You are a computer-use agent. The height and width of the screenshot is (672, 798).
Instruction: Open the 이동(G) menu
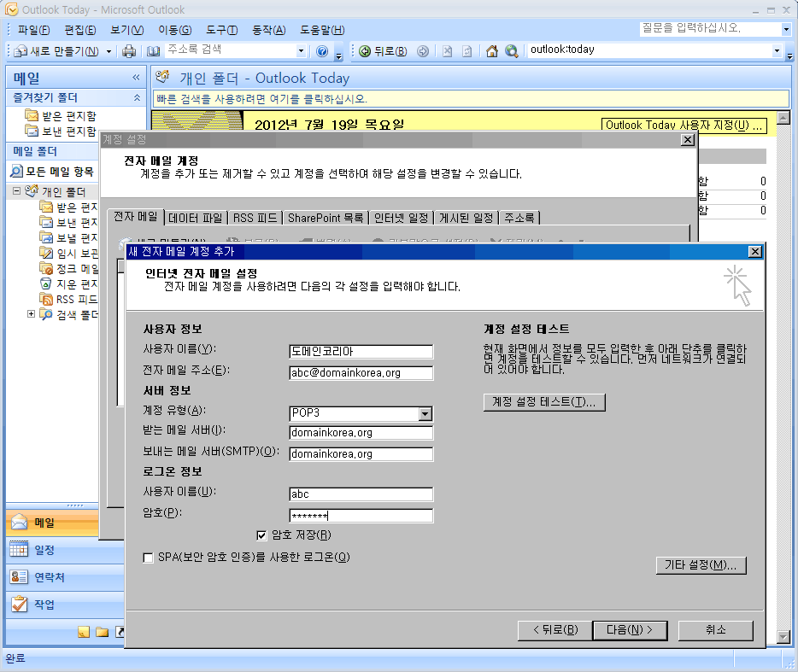174,30
